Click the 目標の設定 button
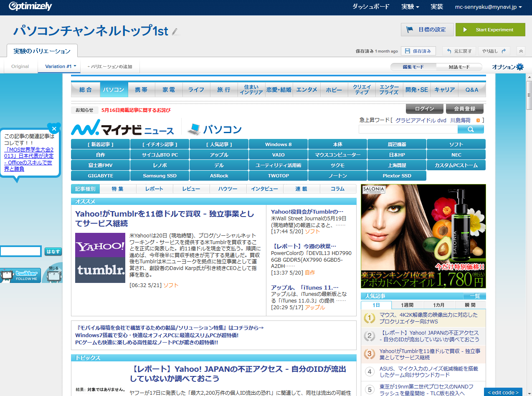 (x=427, y=30)
